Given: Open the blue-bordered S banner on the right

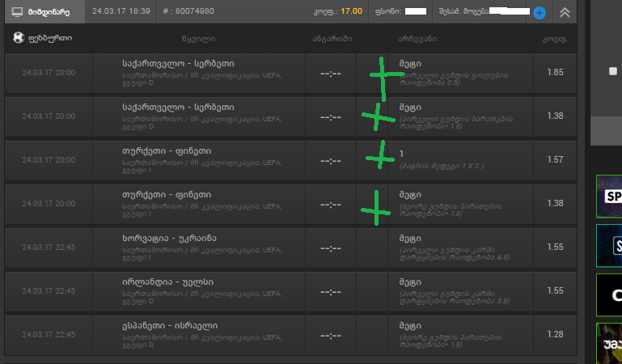Looking at the screenshot, I should pos(609,245).
